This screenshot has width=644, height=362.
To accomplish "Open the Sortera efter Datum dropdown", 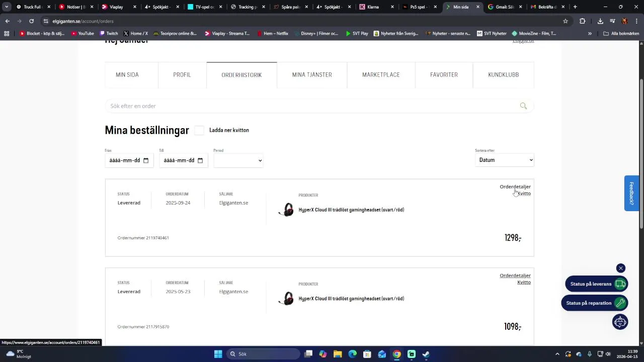I will point(504,160).
